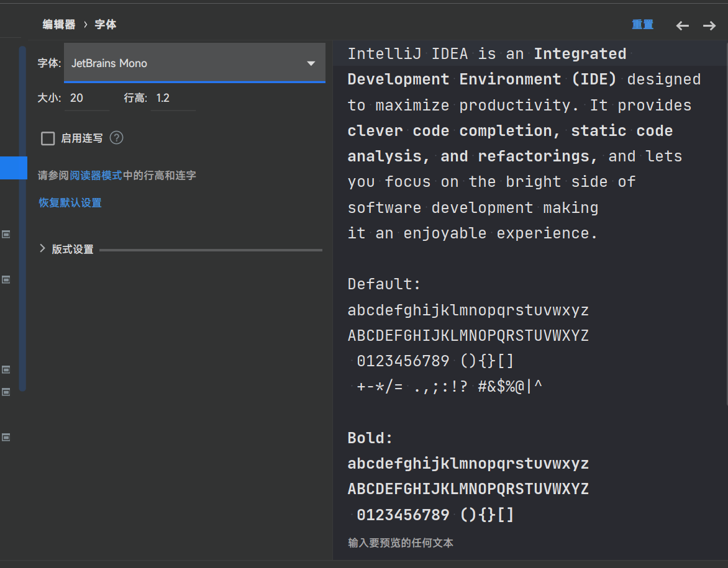The width and height of the screenshot is (728, 568).
Task: Click the 重置 reset link
Action: 642,25
